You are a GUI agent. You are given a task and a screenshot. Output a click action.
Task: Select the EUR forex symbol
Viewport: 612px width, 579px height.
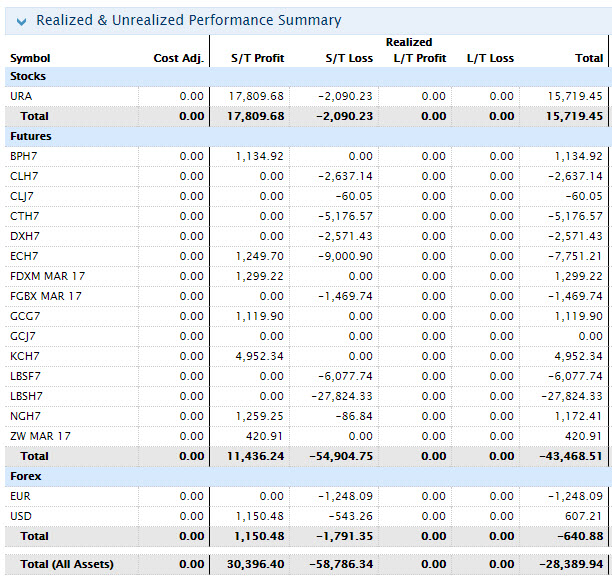click(21, 496)
